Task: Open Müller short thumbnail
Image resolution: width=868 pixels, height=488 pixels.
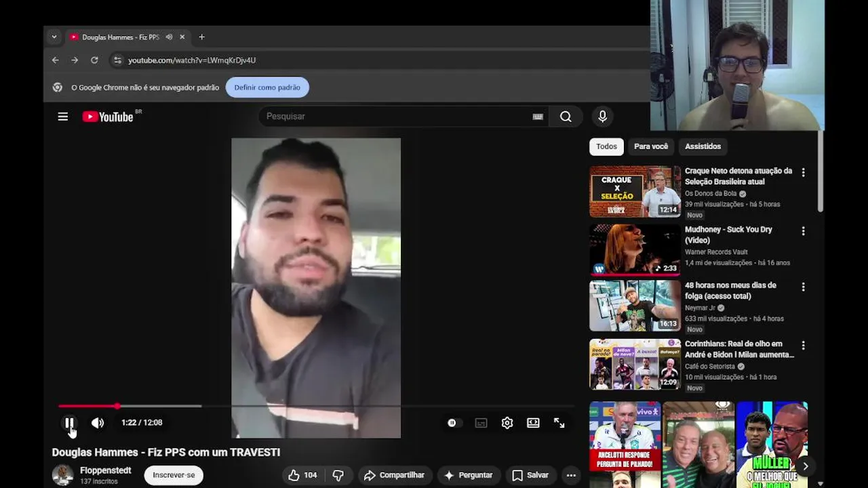Action: click(x=772, y=445)
